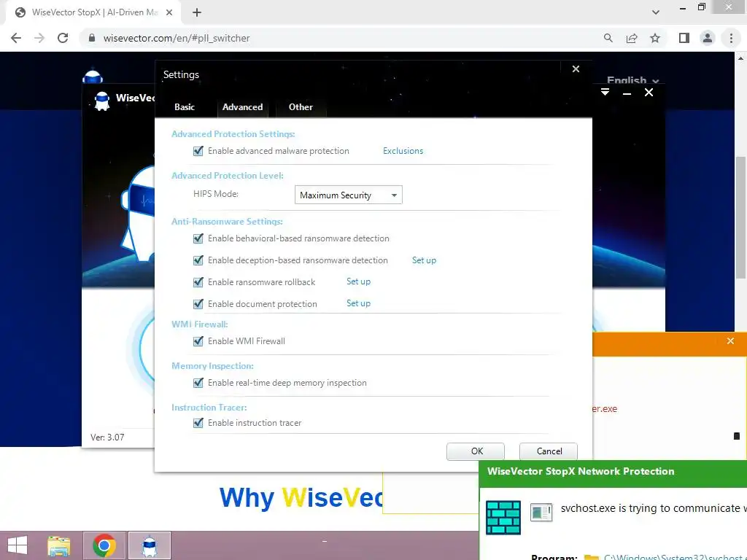Toggle real-time deep memory inspection
Screen dimensions: 747x560
(x=198, y=383)
